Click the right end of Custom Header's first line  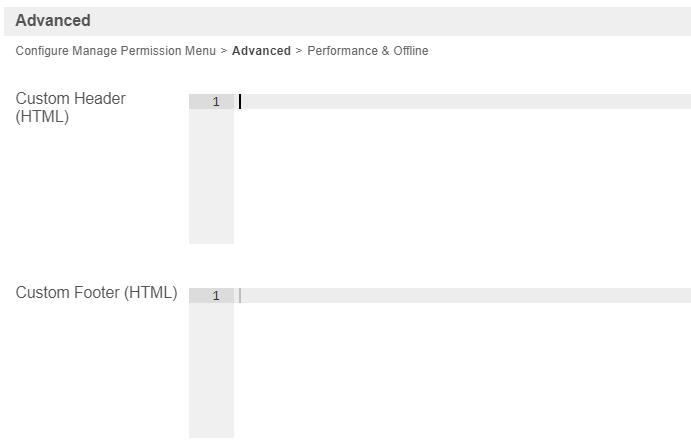680,102
